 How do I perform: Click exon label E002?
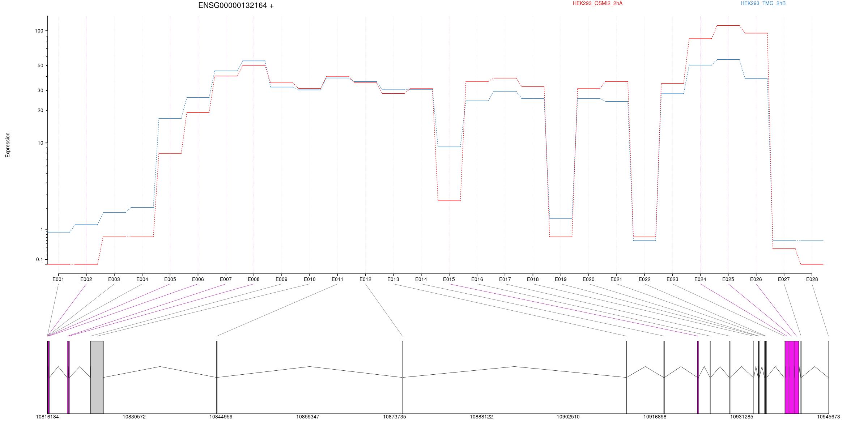86,279
